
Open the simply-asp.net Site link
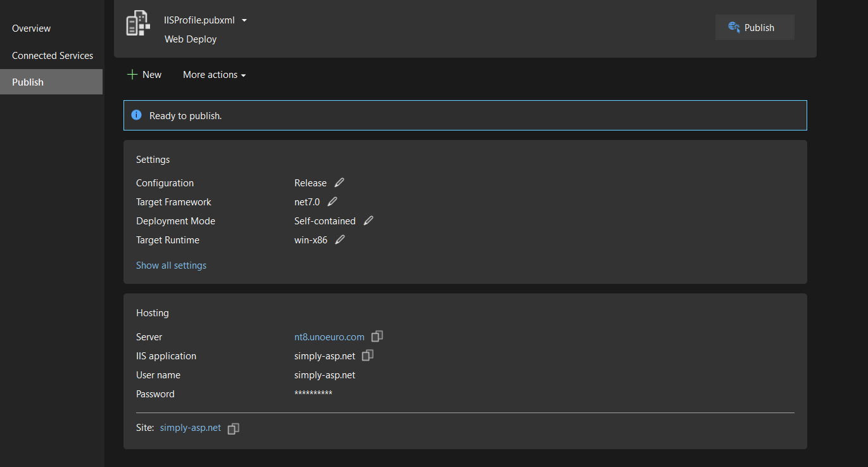coord(191,428)
